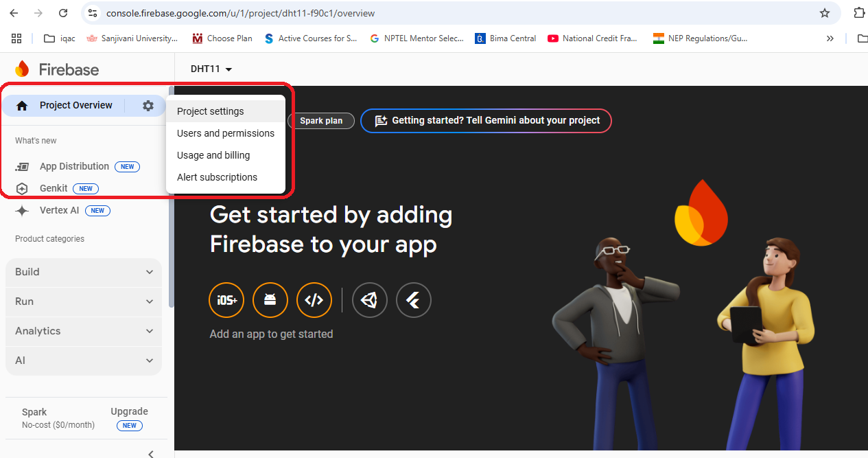Open Vertex AI in sidebar

(x=59, y=210)
